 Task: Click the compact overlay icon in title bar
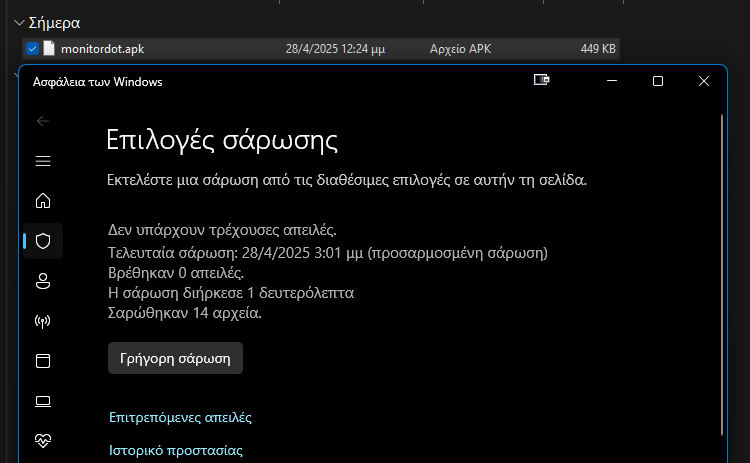tap(542, 81)
